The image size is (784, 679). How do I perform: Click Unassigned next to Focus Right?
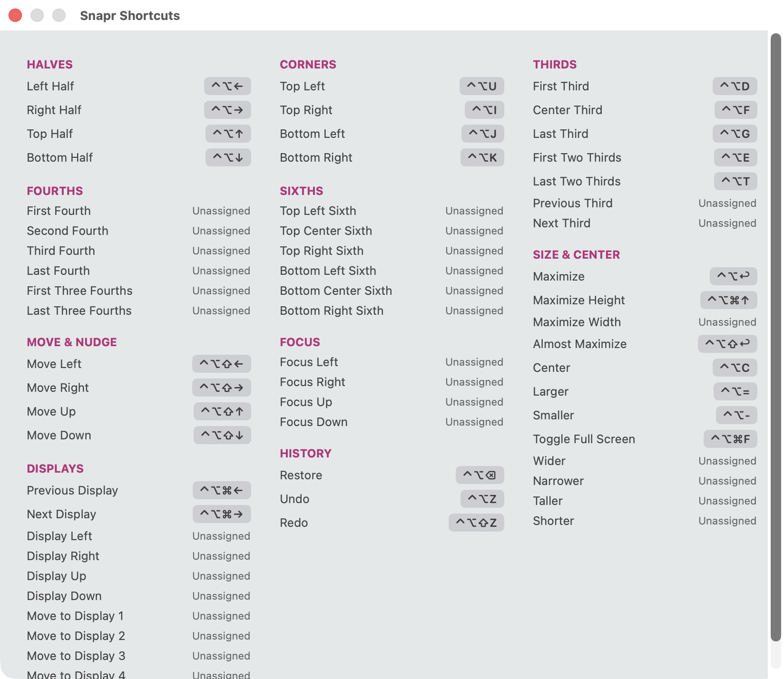coord(474,382)
